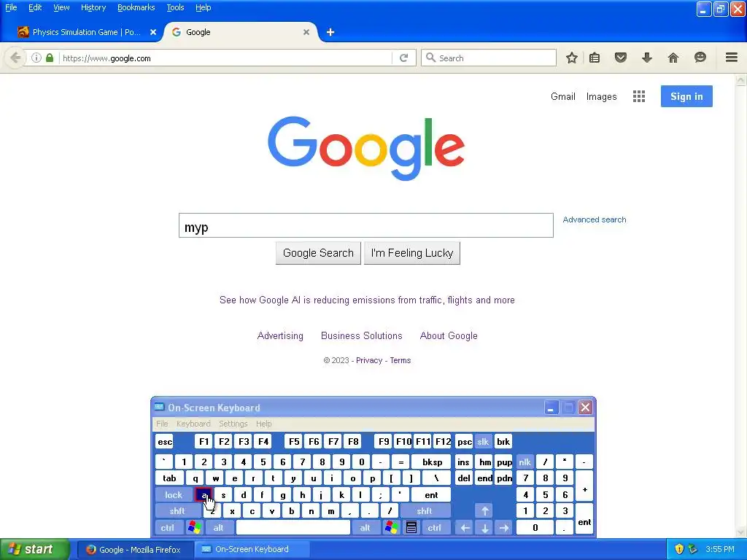This screenshot has height=560, width=747.
Task: Click the left Windows logo key on keyboard
Action: point(194,527)
